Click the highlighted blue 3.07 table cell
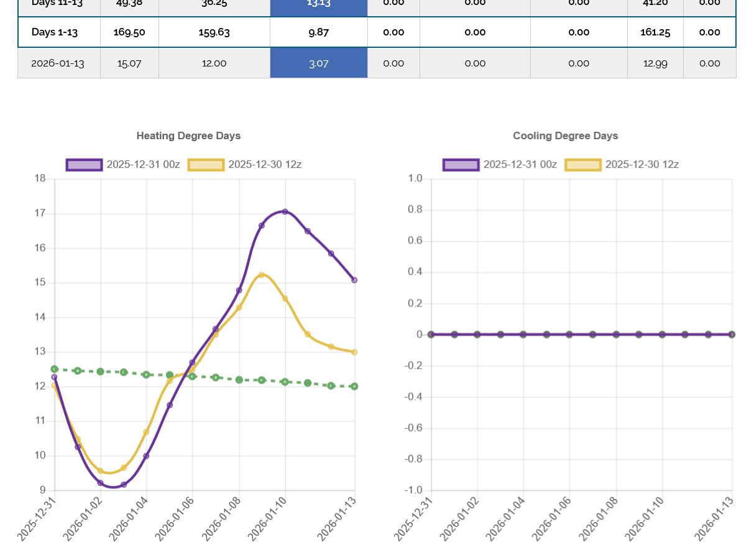Screen dimensions: 754x560 [318, 63]
